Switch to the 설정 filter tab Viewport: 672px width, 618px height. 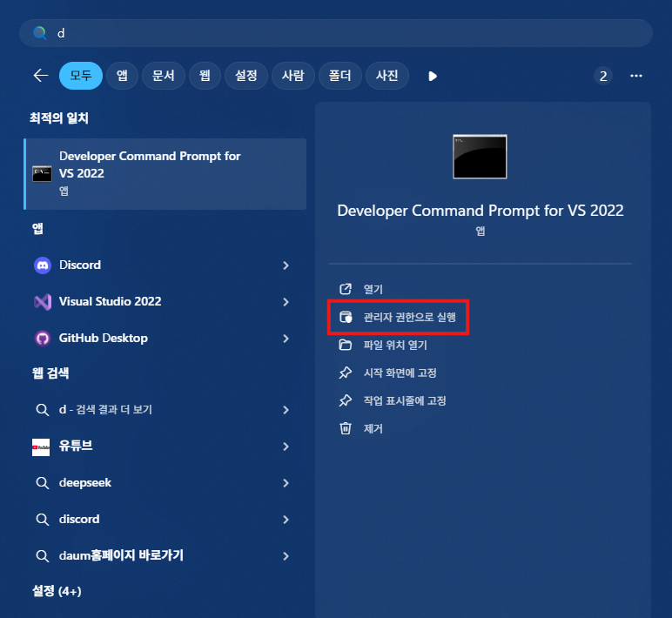tap(246, 76)
